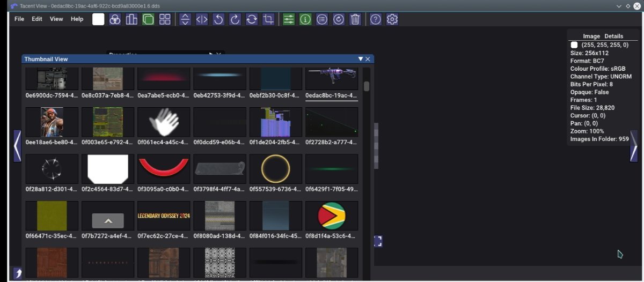Open the rotate by arbitrary angle tool
Image resolution: width=644 pixels, height=282 pixels.
(252, 19)
